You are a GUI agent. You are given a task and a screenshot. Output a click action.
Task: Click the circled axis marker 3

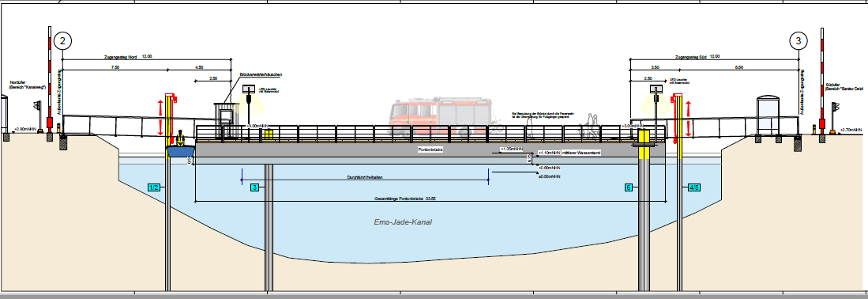click(x=798, y=40)
